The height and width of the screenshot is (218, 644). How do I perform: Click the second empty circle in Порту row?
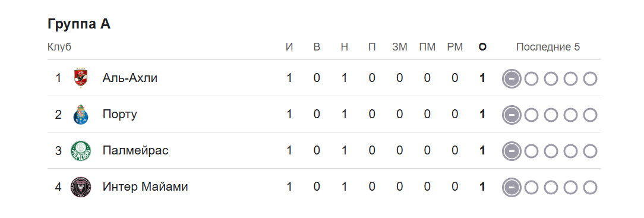[551, 115]
